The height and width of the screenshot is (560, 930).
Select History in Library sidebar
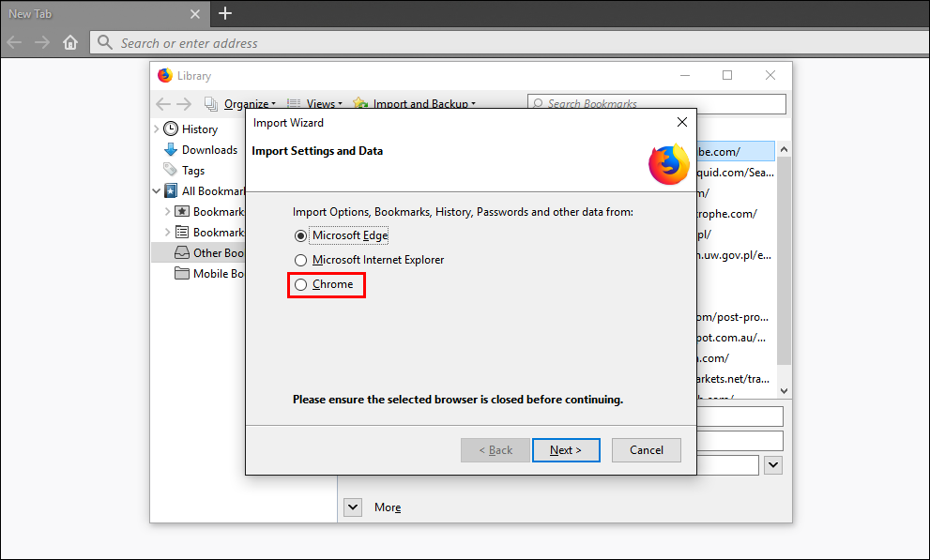(199, 129)
